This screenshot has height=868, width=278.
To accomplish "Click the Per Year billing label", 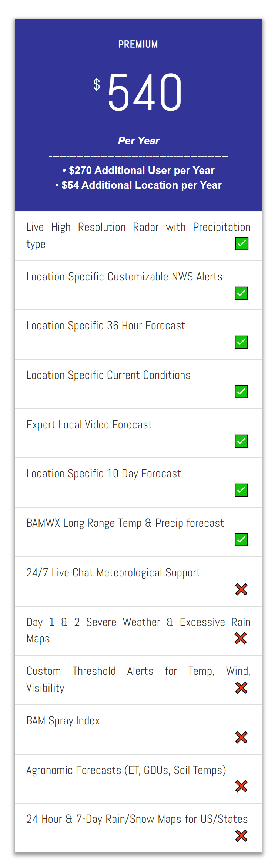I will click(139, 141).
